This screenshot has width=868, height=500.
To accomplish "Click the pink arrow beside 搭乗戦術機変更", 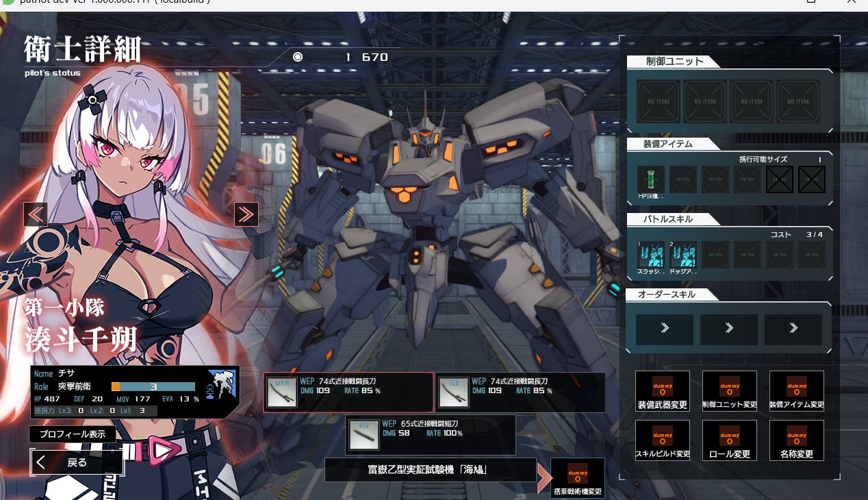I will point(544,477).
